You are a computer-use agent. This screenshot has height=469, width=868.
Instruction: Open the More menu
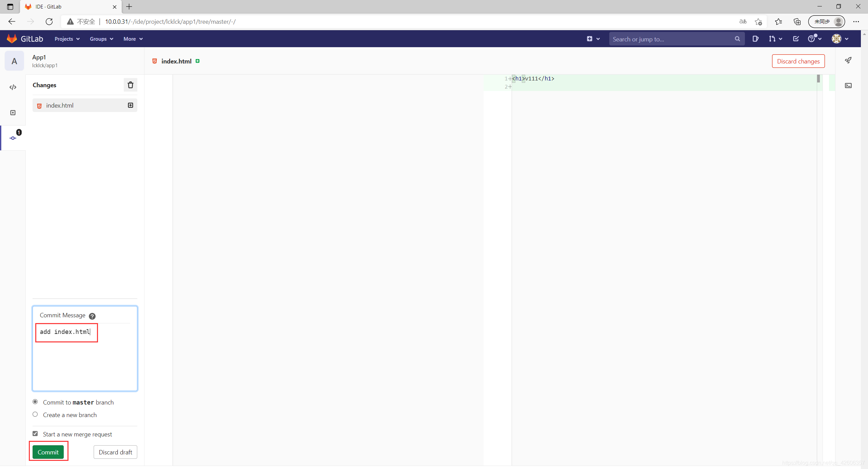click(x=133, y=39)
